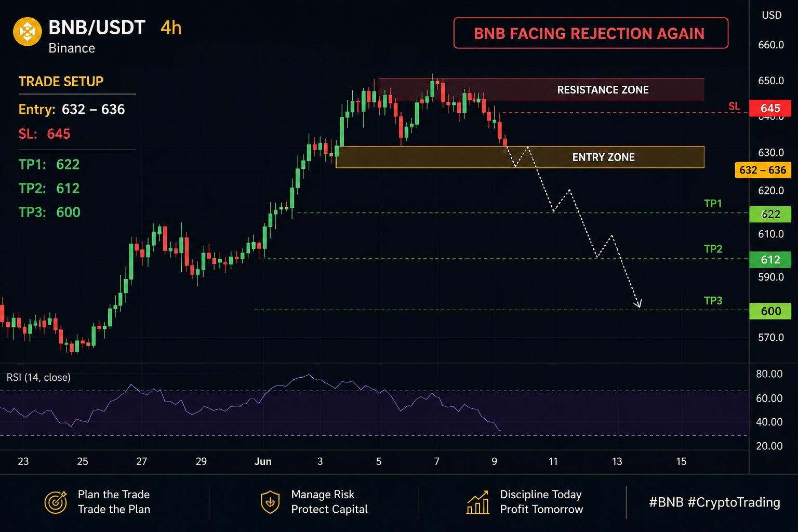Click the USD currency label on price axis
Viewport: 798px width, 532px height.
click(x=772, y=15)
